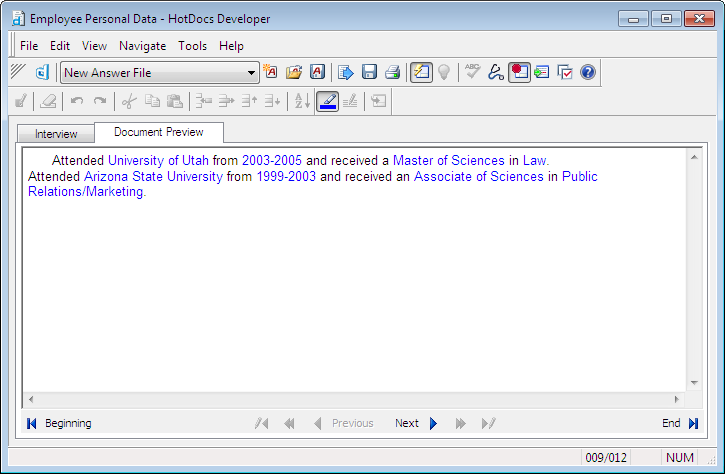Jump to Beginning of document
Image resolution: width=725 pixels, height=474 pixels.
point(59,423)
